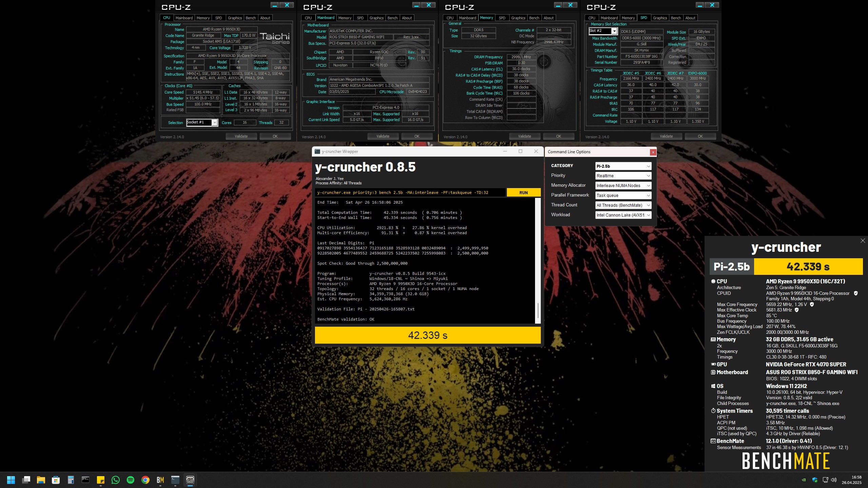868x488 pixels.
Task: Click 'BenchMate validation: OK' line
Action: (346, 319)
